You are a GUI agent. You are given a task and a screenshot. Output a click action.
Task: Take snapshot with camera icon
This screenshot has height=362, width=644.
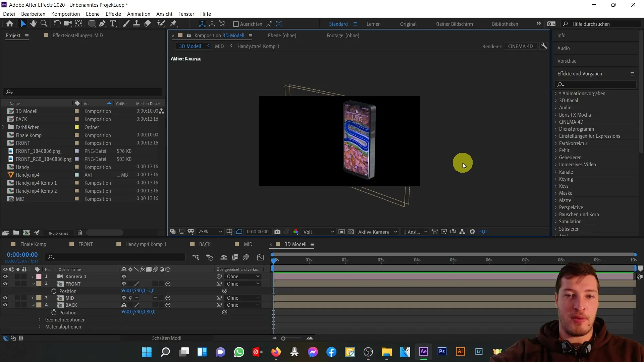277,232
